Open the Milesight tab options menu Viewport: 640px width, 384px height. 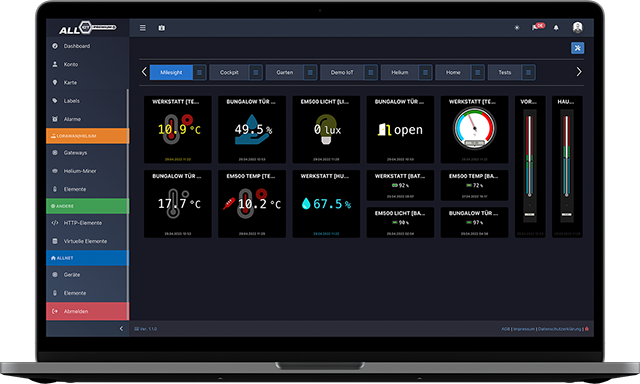tap(199, 73)
